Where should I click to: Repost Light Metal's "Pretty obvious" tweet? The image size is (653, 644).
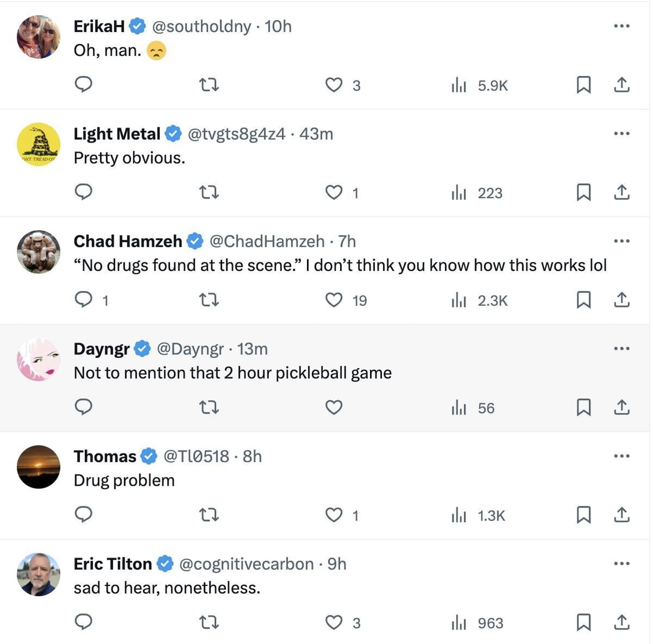point(209,193)
